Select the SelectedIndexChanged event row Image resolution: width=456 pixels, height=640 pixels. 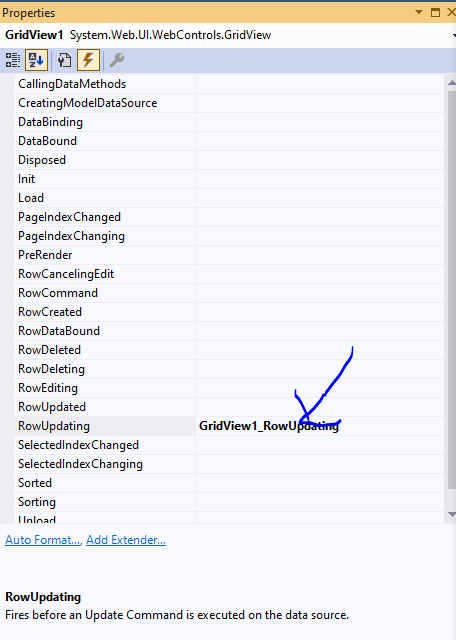tap(229, 445)
